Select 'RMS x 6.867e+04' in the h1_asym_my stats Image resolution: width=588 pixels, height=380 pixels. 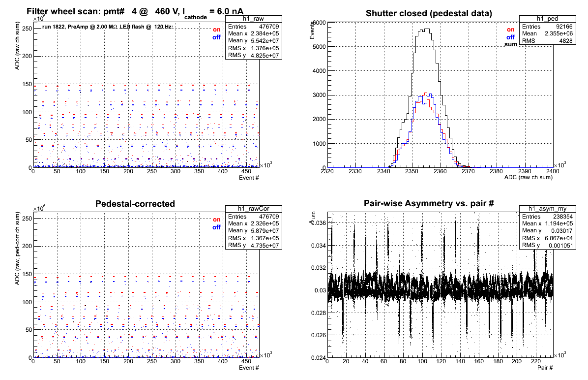pyautogui.click(x=548, y=238)
